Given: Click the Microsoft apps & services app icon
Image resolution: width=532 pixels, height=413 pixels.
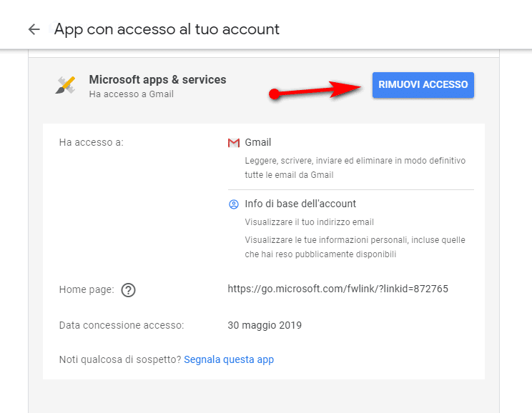Looking at the screenshot, I should coord(66,85).
